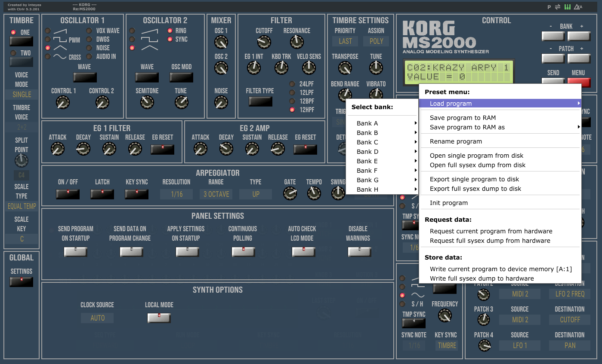
Task: Expand the Bank A submenu
Action: tap(382, 123)
